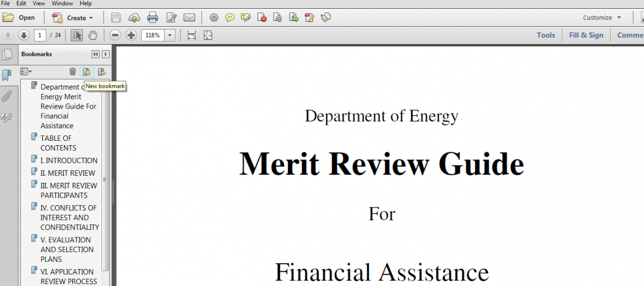Click the page number input field

40,35
